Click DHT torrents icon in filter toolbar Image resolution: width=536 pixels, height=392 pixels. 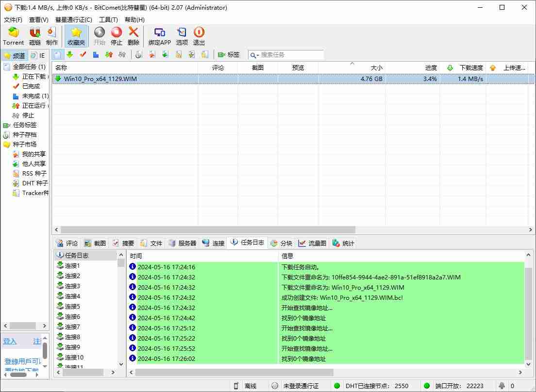[x=191, y=55]
